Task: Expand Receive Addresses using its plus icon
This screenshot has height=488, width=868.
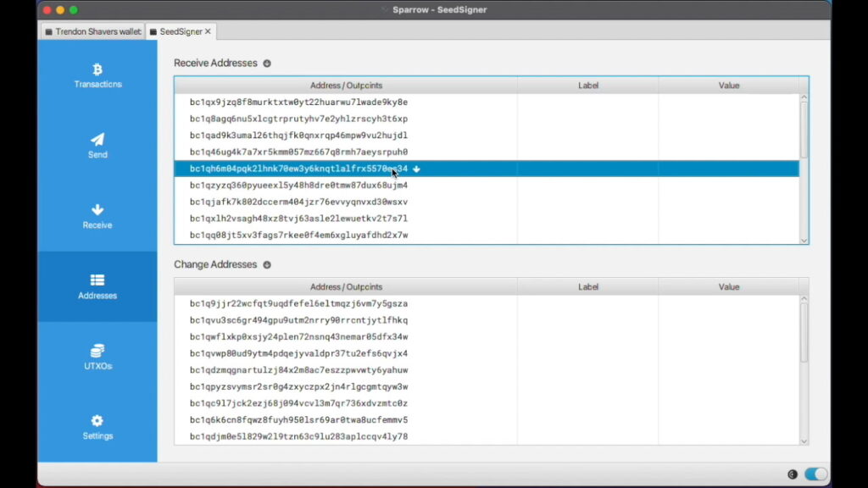Action: pos(267,63)
